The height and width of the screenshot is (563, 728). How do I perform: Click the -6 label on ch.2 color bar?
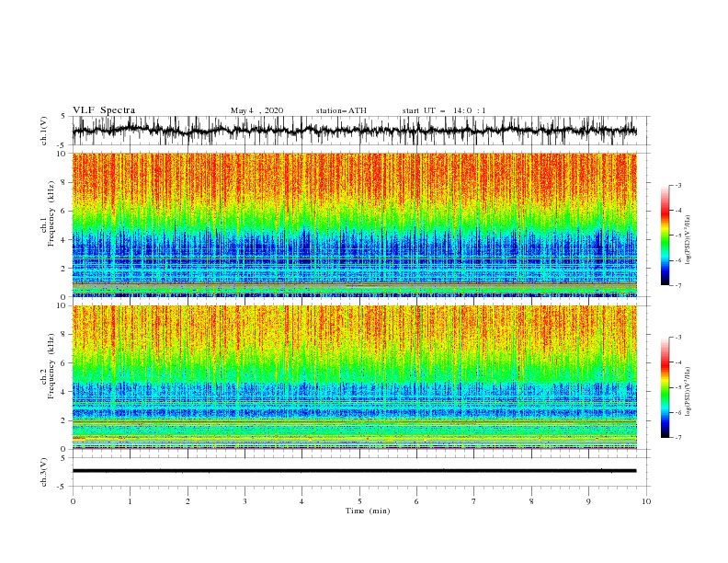tap(678, 412)
